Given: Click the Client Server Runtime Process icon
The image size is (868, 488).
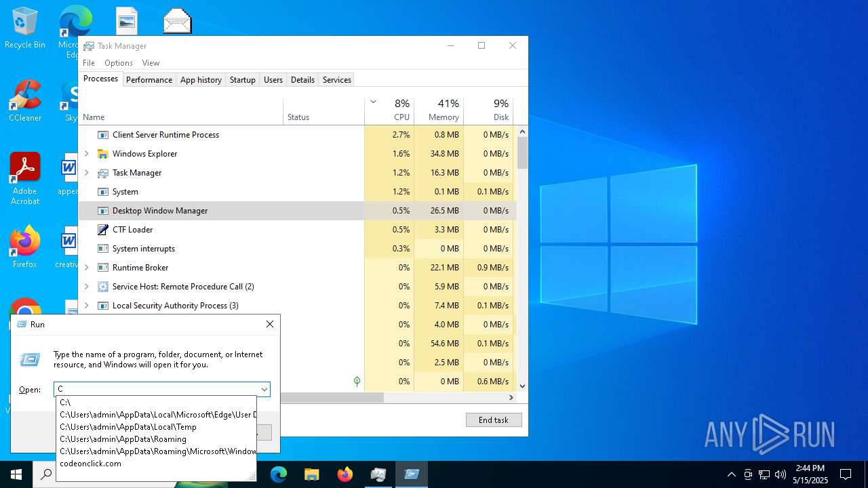Looking at the screenshot, I should (103, 135).
